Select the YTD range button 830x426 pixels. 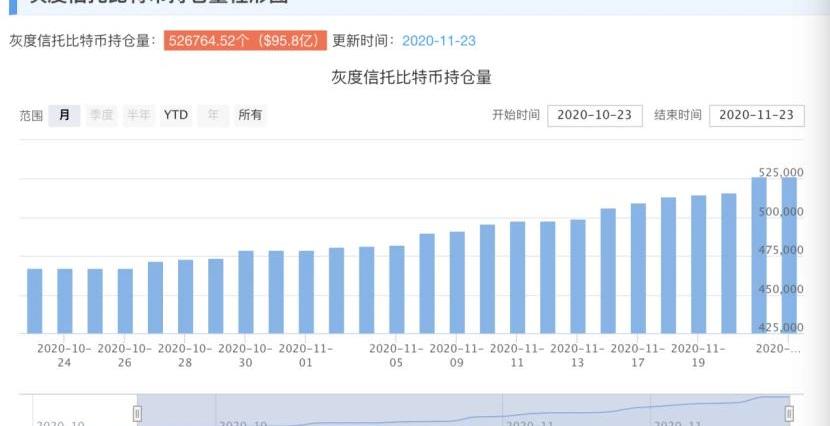coord(176,115)
